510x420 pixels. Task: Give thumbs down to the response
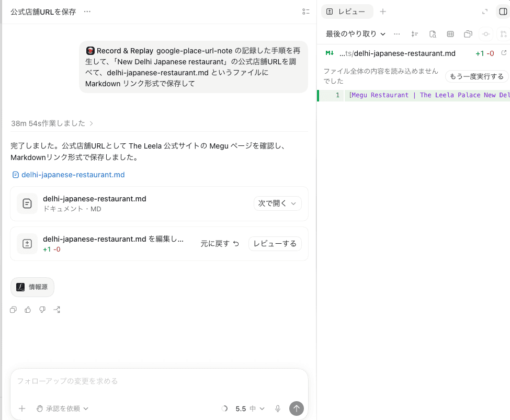pyautogui.click(x=42, y=310)
